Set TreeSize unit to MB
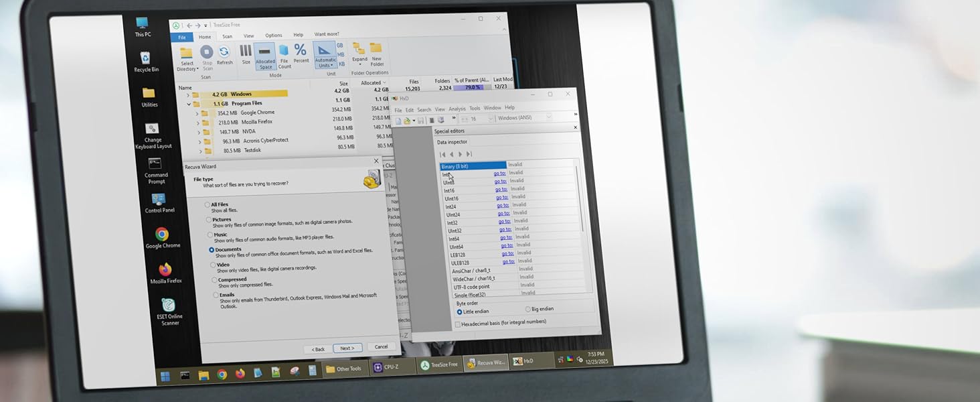 pos(341,54)
